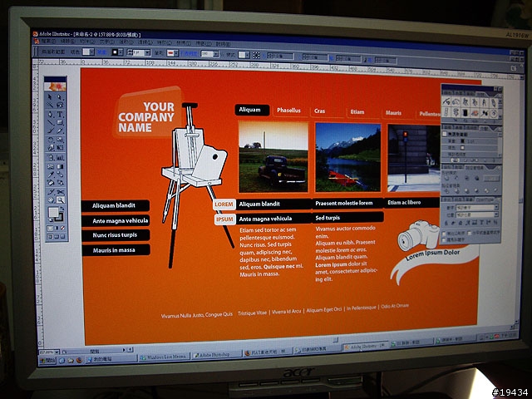Toggle the OpenType fractions icon at row end
The image size is (532, 399).
495,222
